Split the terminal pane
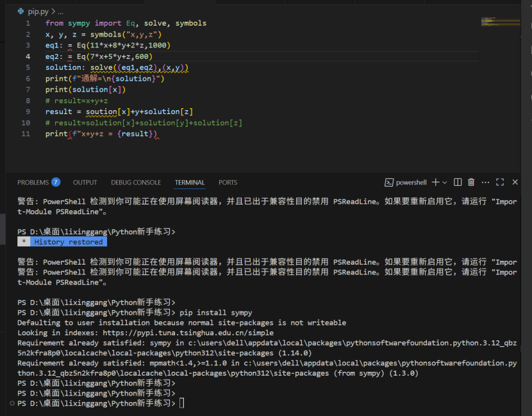Image resolution: width=532 pixels, height=416 pixels. point(458,182)
